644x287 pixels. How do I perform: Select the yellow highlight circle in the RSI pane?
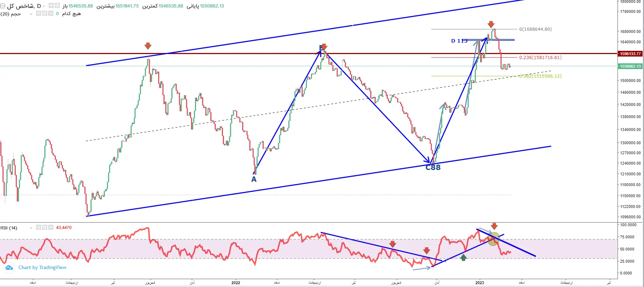tap(494, 239)
